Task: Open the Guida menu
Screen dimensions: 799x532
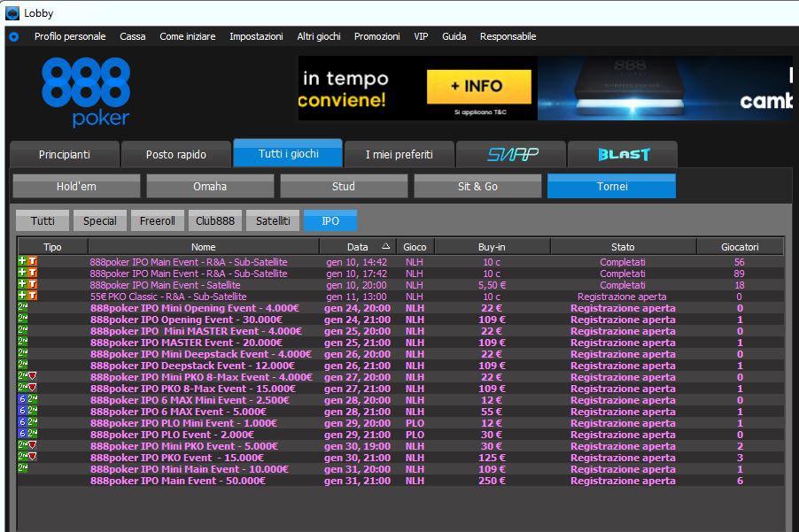Action: (454, 36)
